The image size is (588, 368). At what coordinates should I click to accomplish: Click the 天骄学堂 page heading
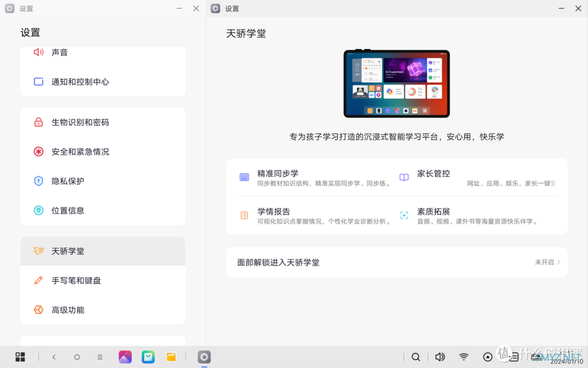pos(246,33)
